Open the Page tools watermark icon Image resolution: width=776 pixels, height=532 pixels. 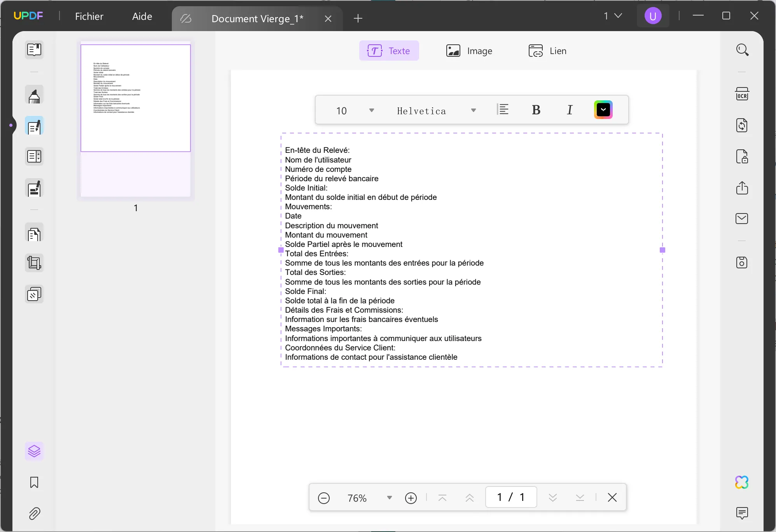pos(34,294)
